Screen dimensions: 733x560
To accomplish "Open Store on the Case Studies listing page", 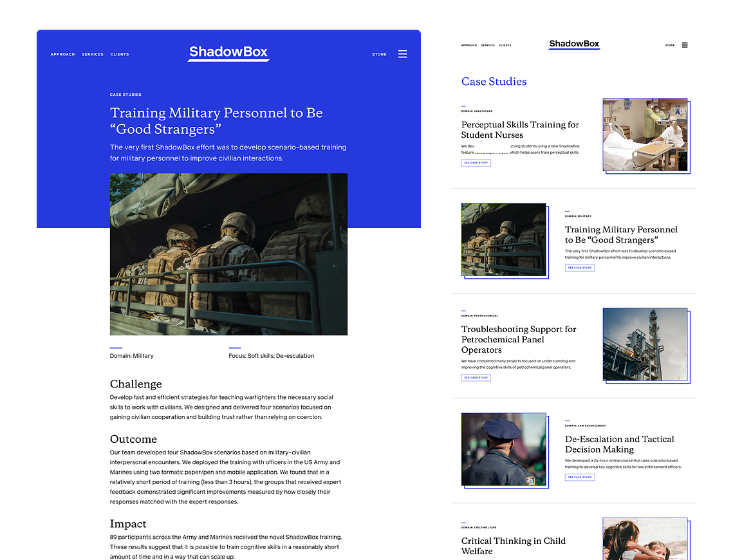I will point(670,45).
